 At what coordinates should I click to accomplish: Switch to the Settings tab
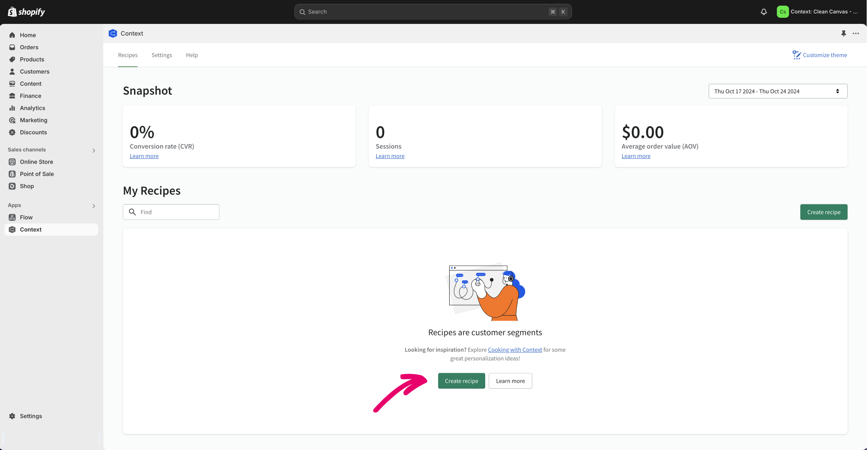tap(161, 55)
